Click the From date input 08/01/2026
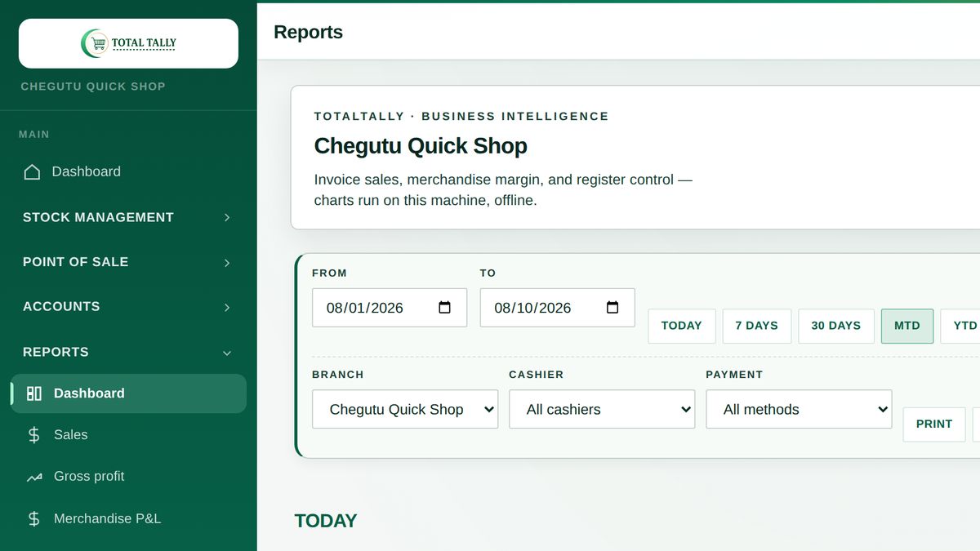This screenshot has width=980, height=551. 390,308
